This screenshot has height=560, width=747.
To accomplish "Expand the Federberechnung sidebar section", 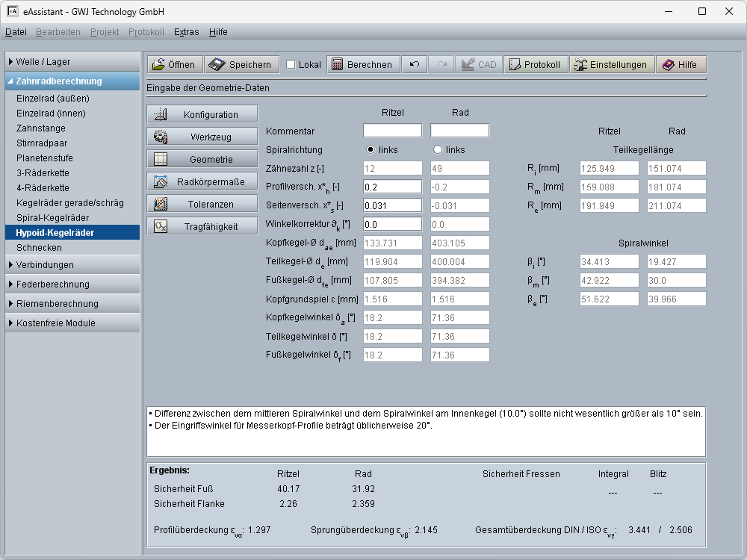I will click(x=72, y=284).
